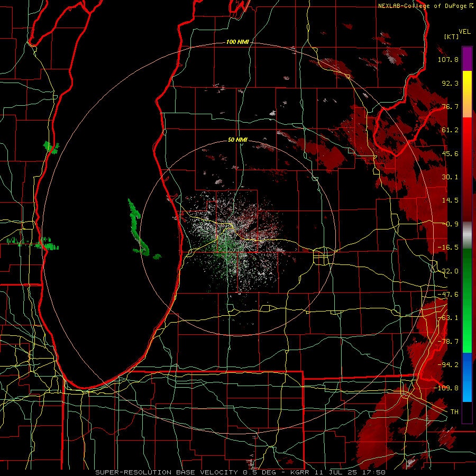Viewport: 476px width, 476px height.
Task: Click the -16.5 scale label
Action: click(448, 248)
